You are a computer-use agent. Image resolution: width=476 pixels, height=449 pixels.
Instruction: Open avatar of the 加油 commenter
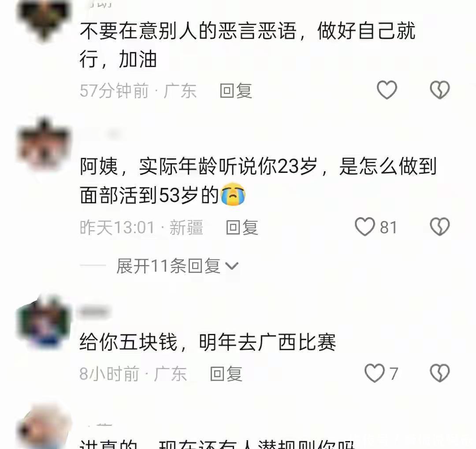44,19
